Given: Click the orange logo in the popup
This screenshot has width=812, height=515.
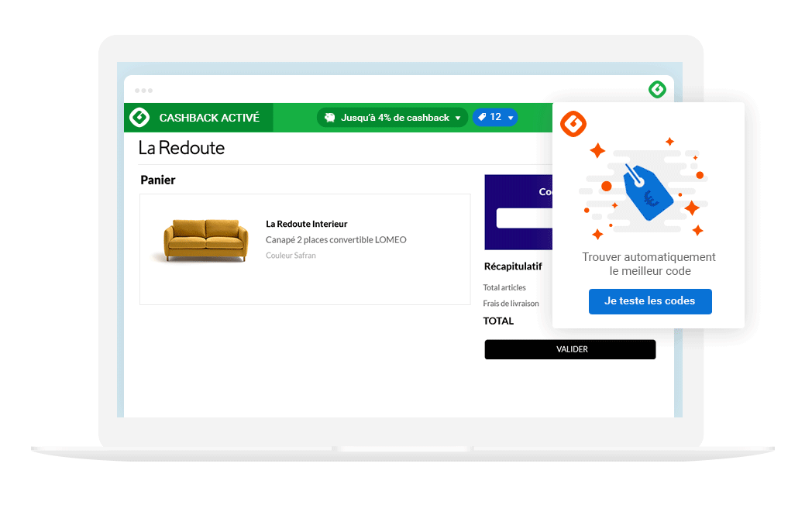Looking at the screenshot, I should (x=573, y=124).
